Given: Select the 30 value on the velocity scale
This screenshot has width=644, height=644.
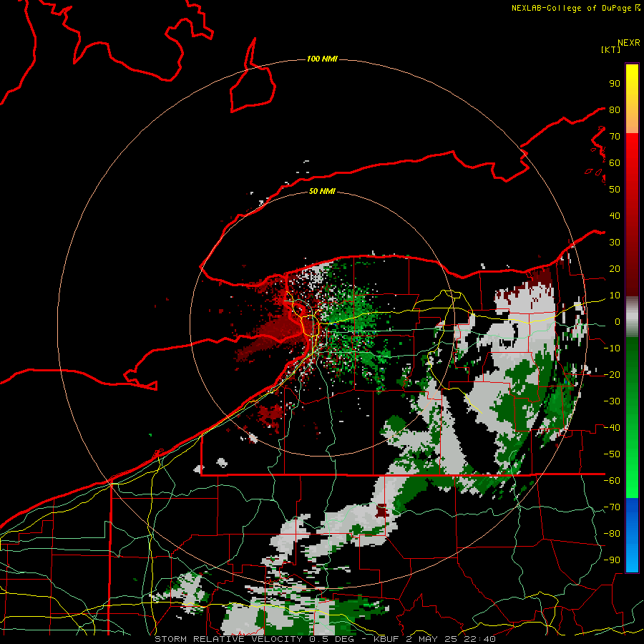Looking at the screenshot, I should [615, 243].
